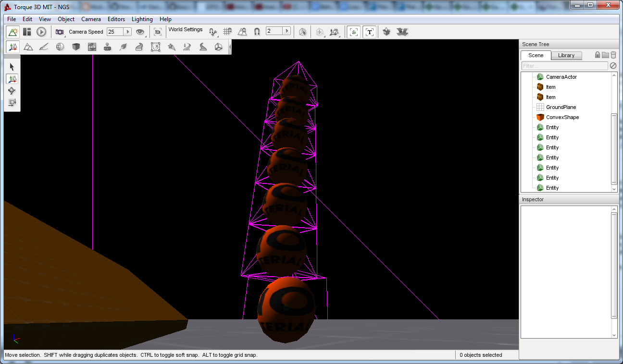623x364 pixels.
Task: Open the Forest Editor leaf icon
Action: (124, 47)
